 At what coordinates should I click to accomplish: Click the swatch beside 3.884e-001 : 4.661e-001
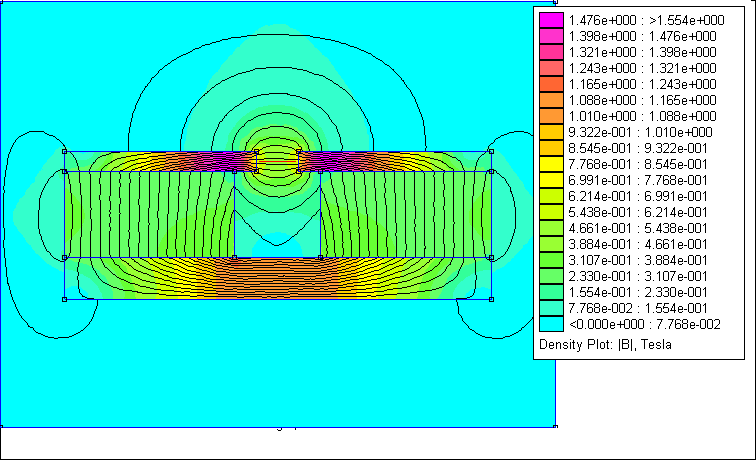(x=551, y=244)
